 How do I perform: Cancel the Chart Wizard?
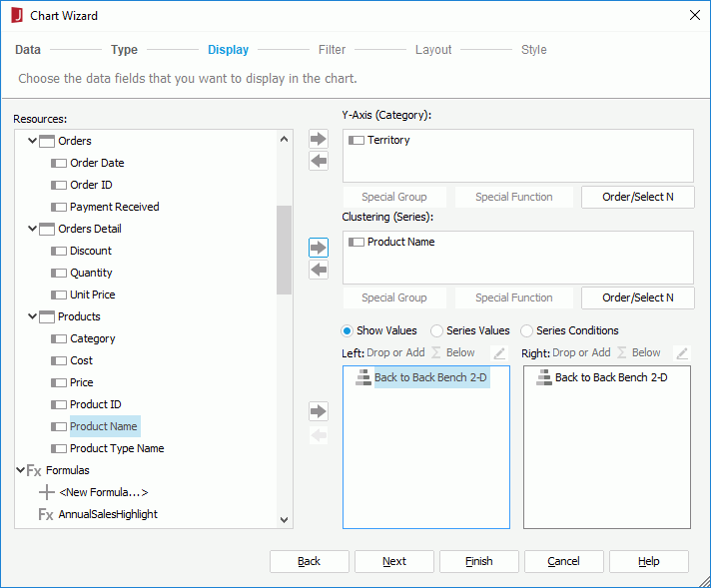563,562
